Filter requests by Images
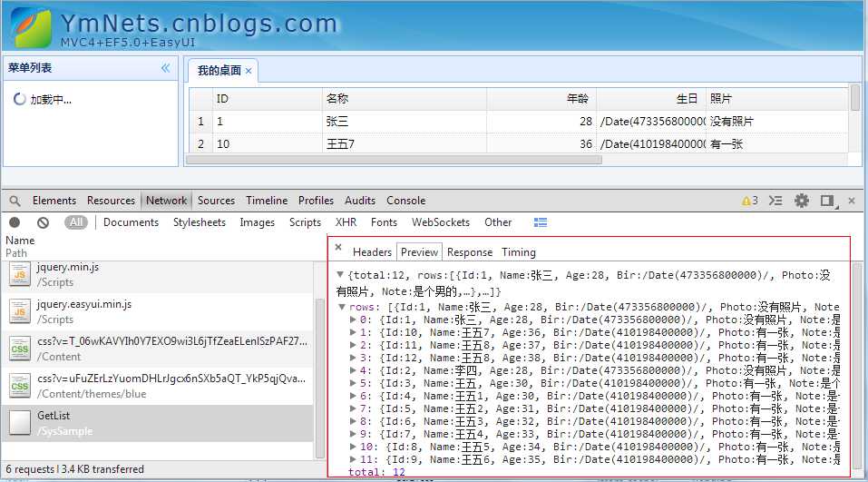The width and height of the screenshot is (868, 482). (257, 222)
